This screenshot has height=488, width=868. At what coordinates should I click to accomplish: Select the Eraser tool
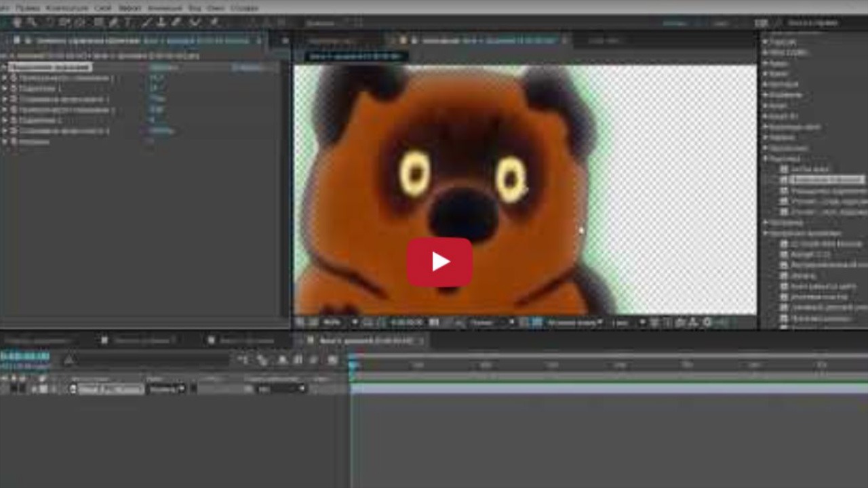click(x=176, y=22)
